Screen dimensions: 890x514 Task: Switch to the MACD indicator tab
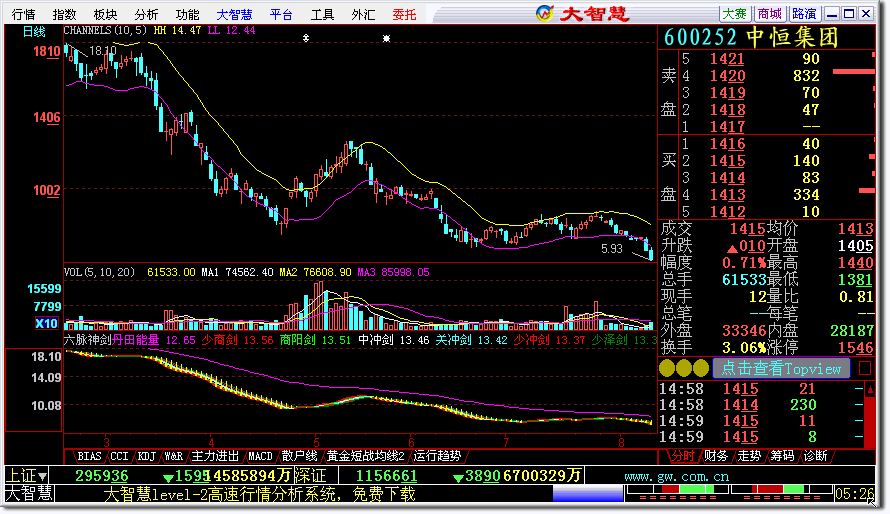261,456
